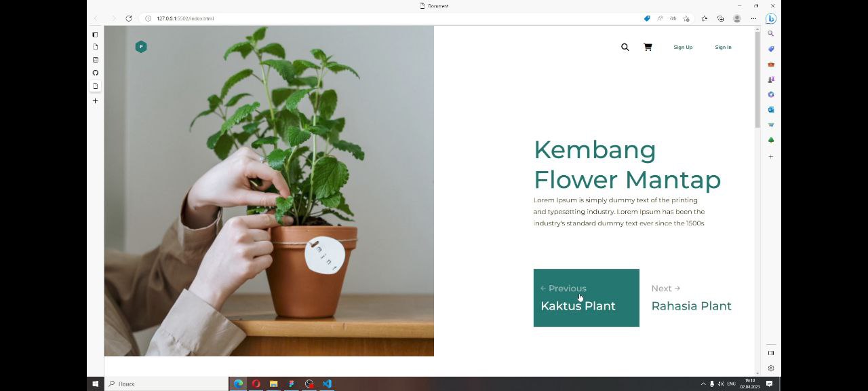Click the Sign In link
This screenshot has width=868, height=391.
point(723,48)
